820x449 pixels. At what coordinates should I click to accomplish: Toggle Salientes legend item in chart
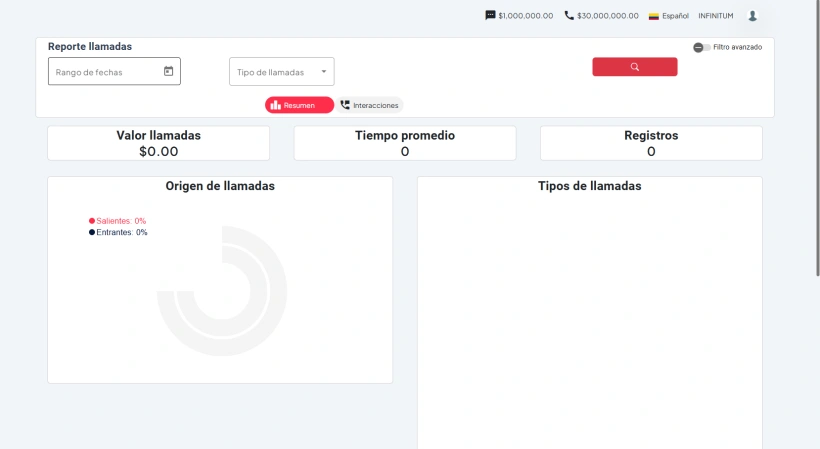click(120, 221)
